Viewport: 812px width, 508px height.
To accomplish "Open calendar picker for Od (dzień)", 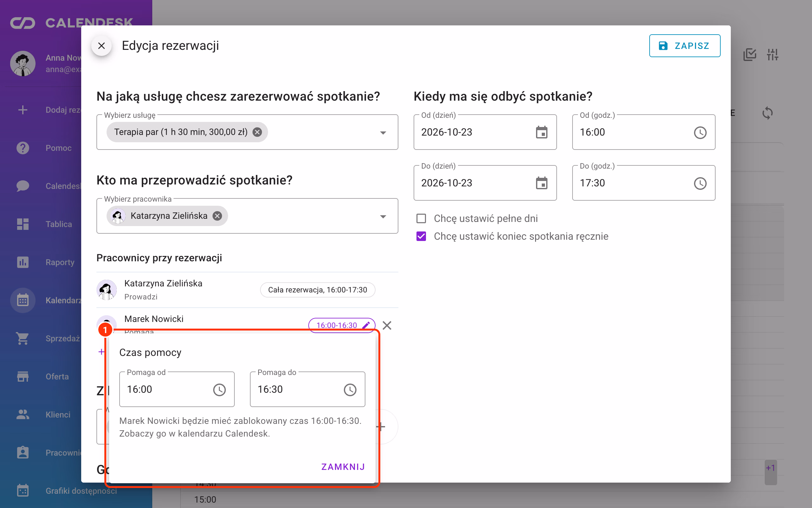I will pyautogui.click(x=541, y=132).
